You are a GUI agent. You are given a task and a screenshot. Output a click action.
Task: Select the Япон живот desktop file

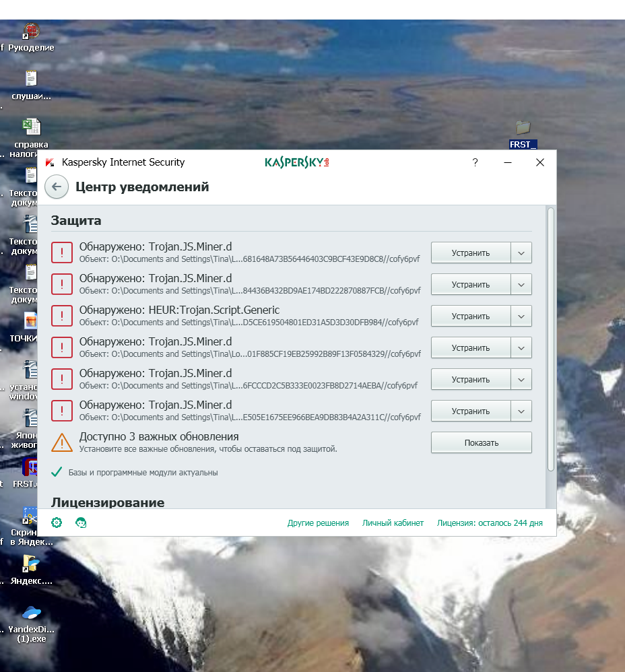click(25, 428)
